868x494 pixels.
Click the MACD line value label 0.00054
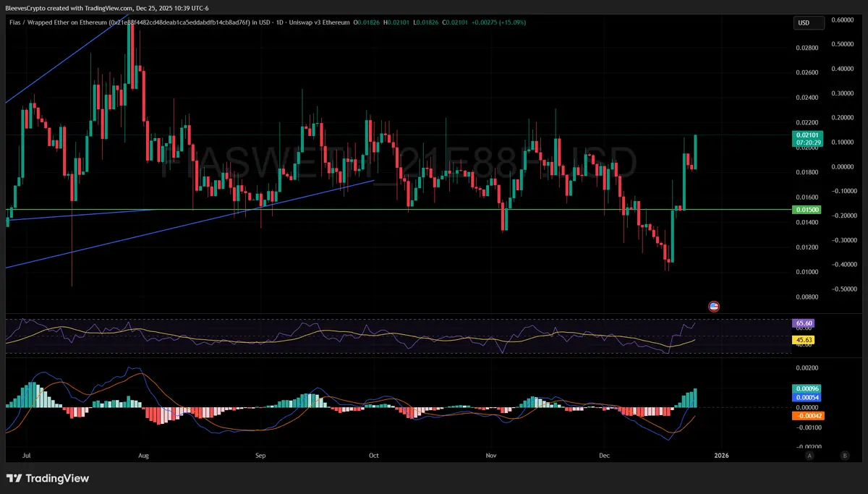click(807, 398)
